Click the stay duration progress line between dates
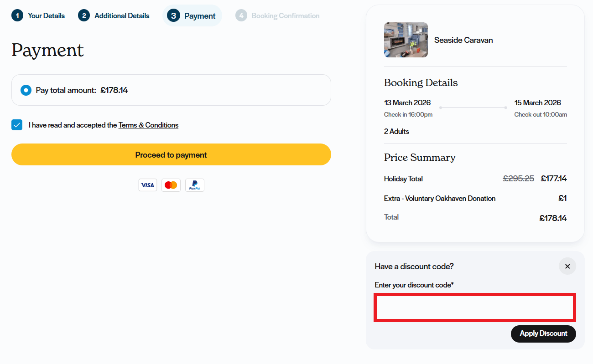 coord(473,107)
